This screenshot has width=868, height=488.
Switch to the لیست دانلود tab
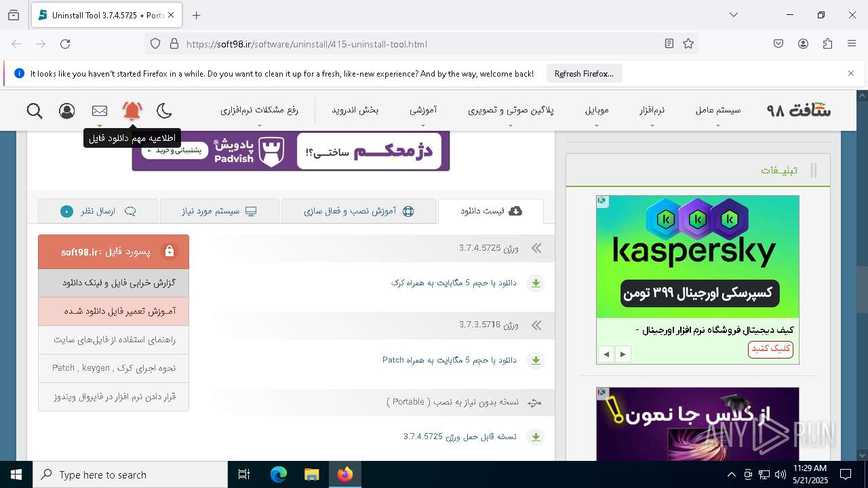coord(491,211)
